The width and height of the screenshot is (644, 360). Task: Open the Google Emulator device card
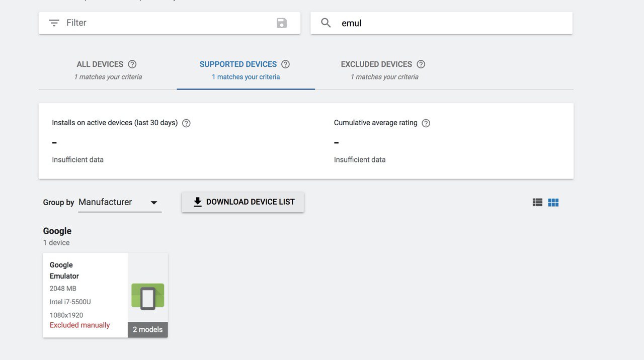105,295
